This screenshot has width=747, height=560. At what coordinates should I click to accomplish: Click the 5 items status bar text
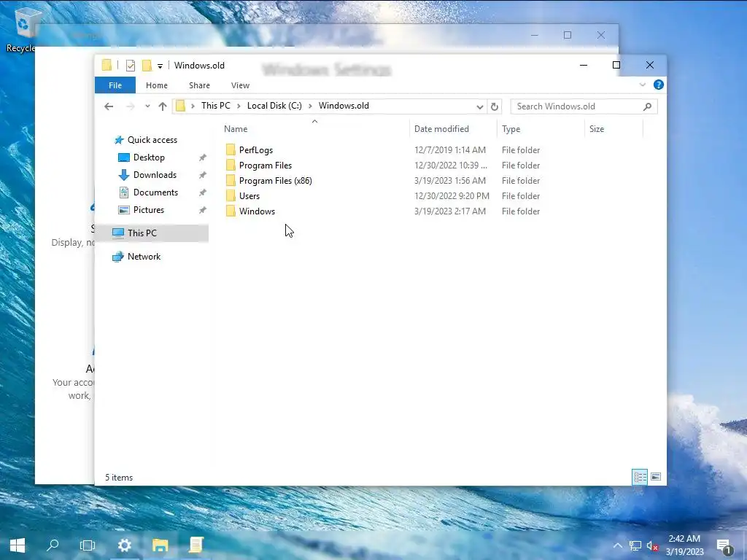point(119,477)
